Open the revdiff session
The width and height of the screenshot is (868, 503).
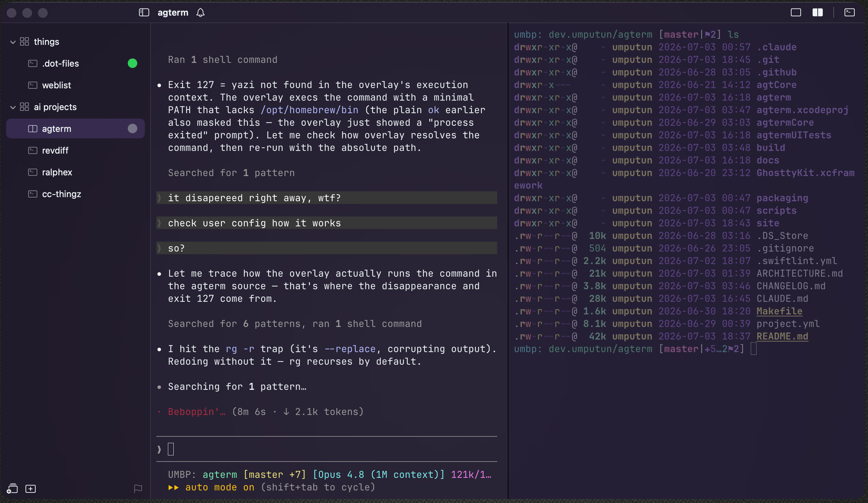point(75,150)
